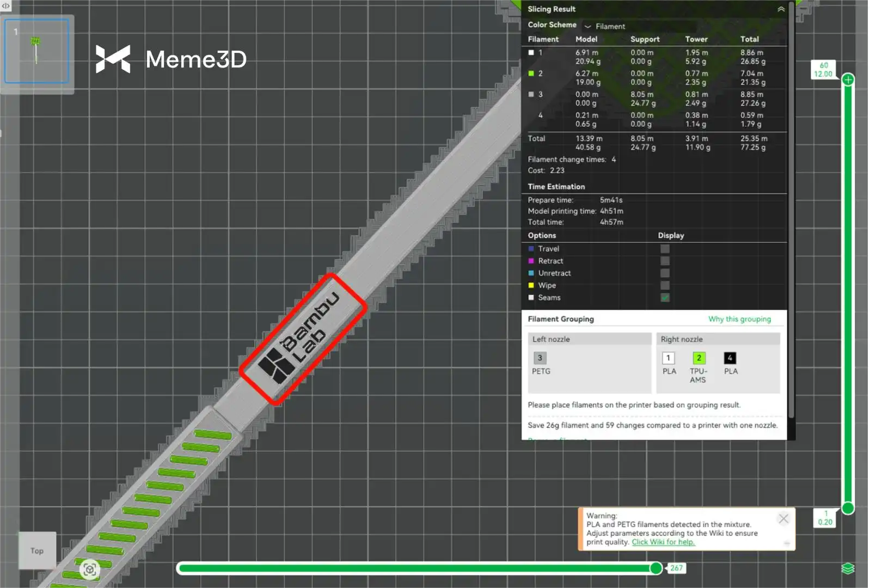870x588 pixels.
Task: Dismiss the PLA and PETG warning
Action: (783, 519)
